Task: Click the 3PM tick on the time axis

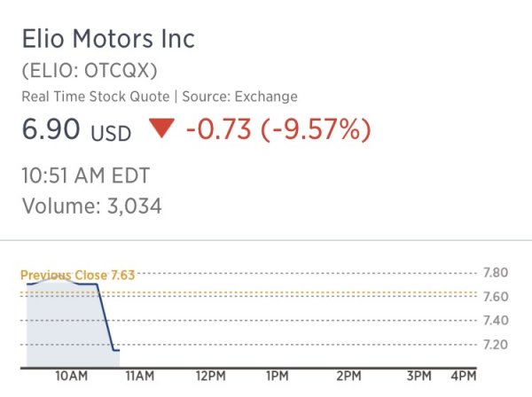Action: (x=417, y=377)
